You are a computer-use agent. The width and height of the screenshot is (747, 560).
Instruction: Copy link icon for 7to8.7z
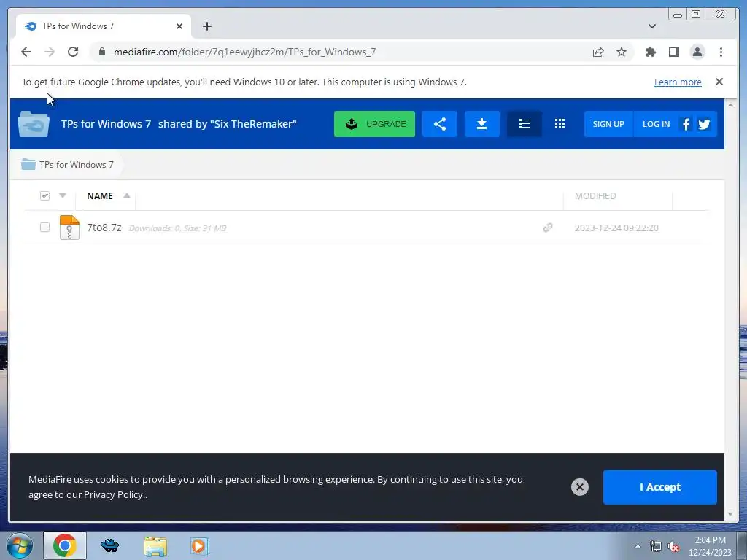pyautogui.click(x=548, y=227)
